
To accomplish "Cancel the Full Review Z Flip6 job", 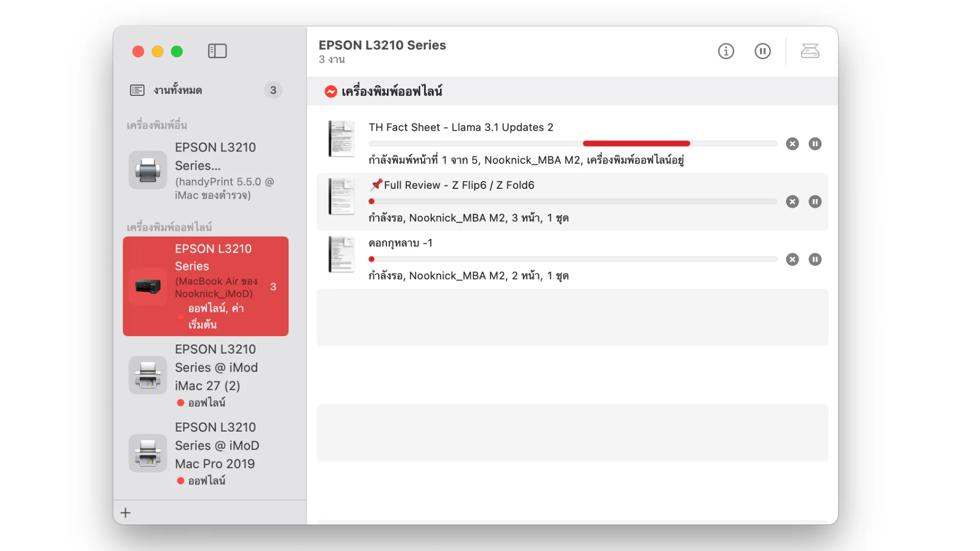I will [x=792, y=202].
